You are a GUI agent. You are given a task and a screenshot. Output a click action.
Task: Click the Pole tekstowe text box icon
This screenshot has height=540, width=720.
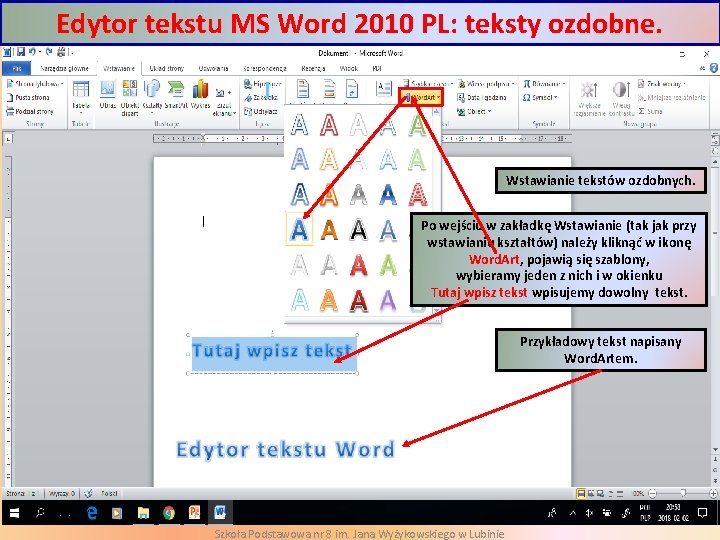pos(383,89)
